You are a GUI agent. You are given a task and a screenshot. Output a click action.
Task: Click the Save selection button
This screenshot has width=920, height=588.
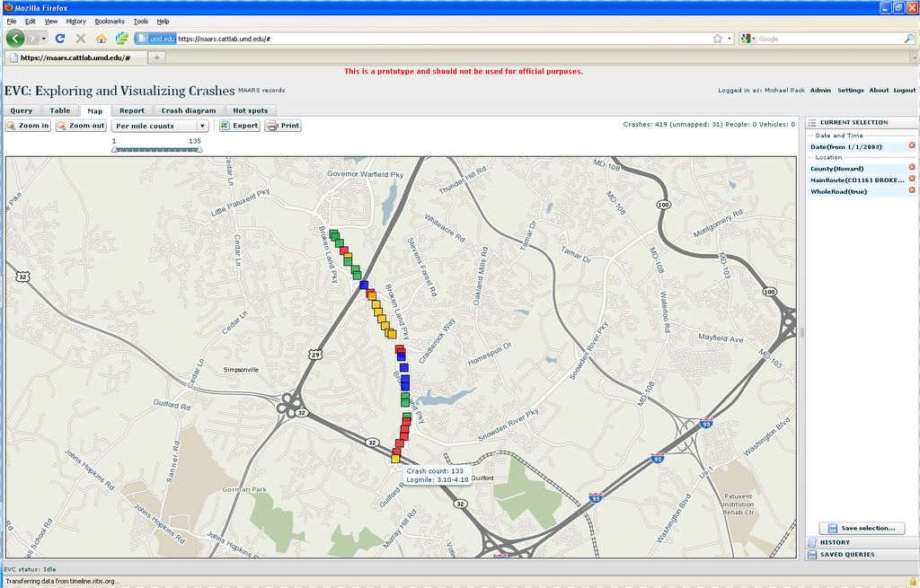(x=862, y=528)
